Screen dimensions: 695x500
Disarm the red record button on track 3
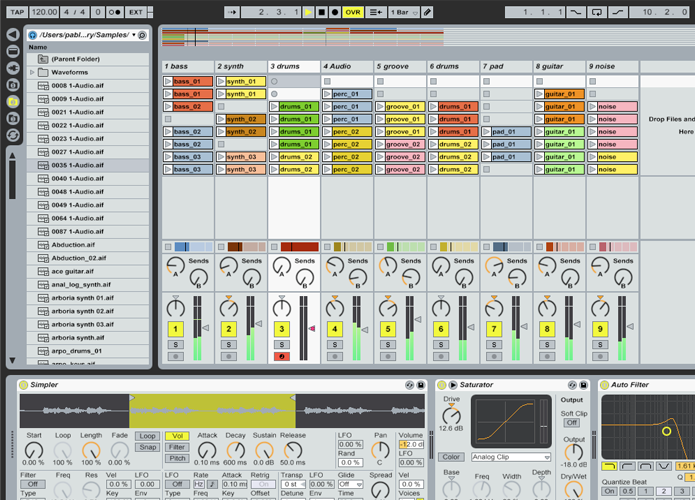point(282,356)
